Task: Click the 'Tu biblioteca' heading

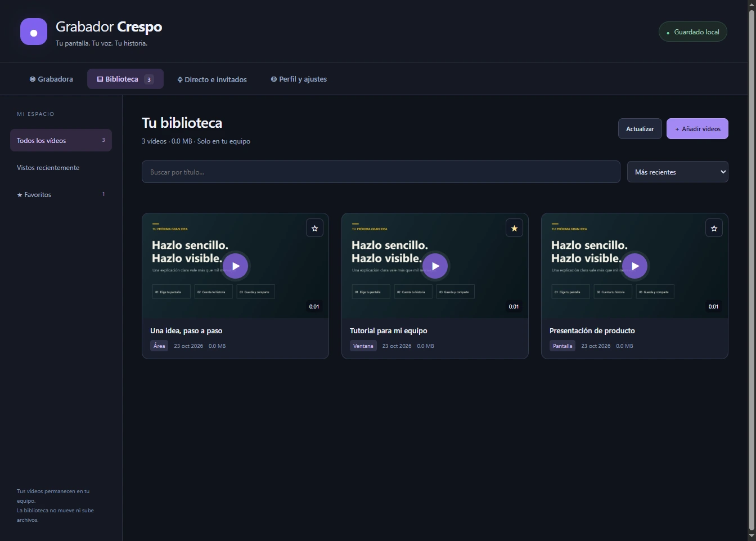Action: tap(182, 123)
